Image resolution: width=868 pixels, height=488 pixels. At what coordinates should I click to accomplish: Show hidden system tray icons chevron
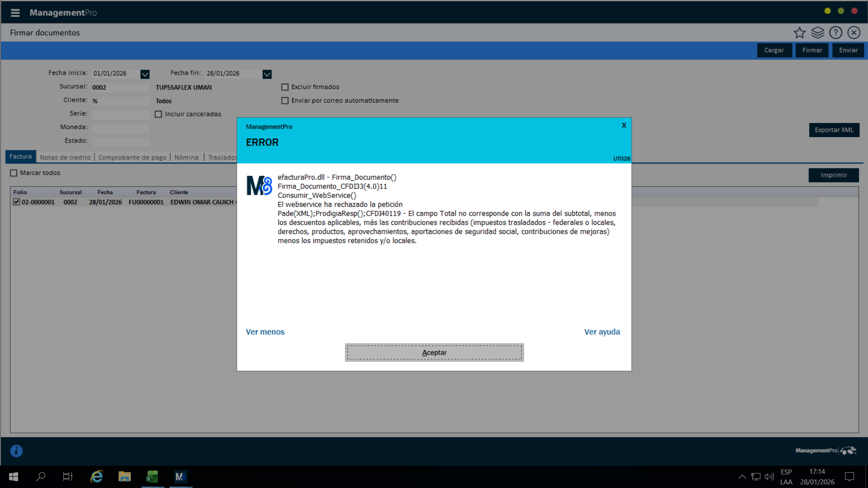point(742,476)
